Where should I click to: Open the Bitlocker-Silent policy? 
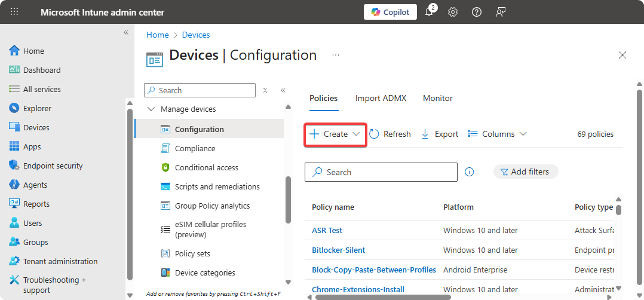coord(338,250)
